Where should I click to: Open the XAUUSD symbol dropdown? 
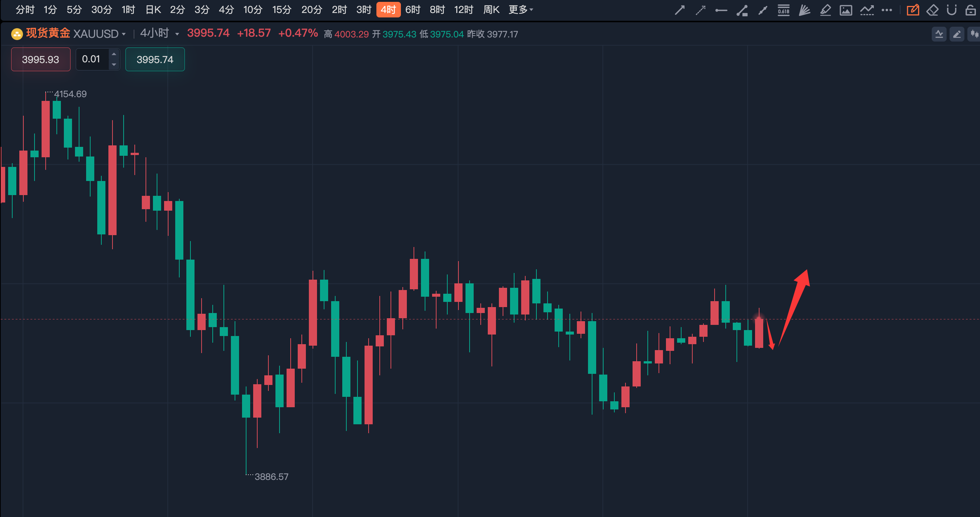pyautogui.click(x=99, y=34)
